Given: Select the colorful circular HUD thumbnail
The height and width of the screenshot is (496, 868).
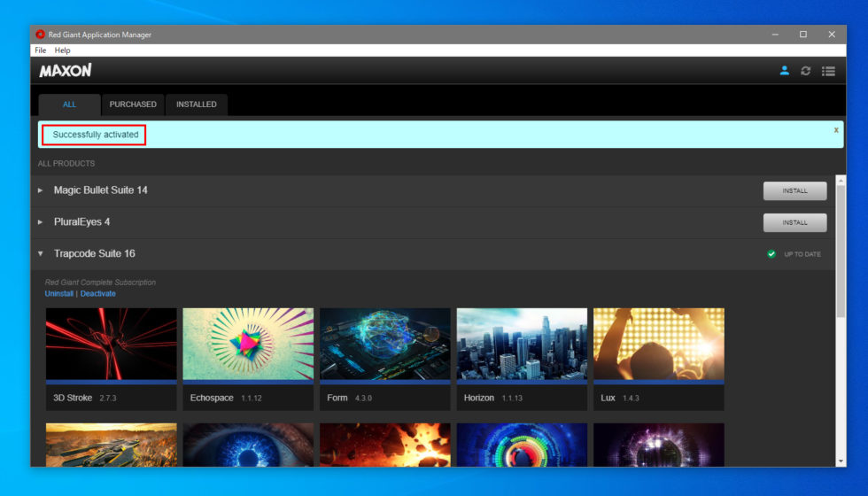Looking at the screenshot, I should tap(522, 445).
